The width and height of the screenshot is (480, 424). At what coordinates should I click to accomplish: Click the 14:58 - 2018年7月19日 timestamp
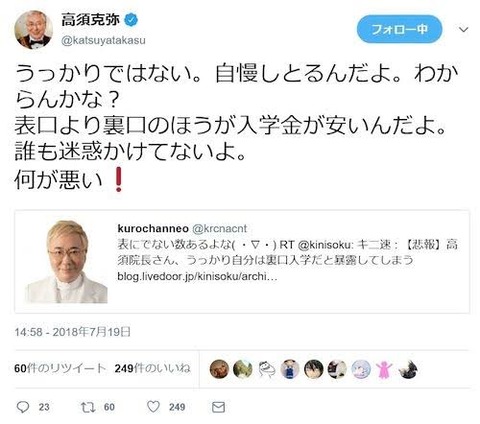72,332
